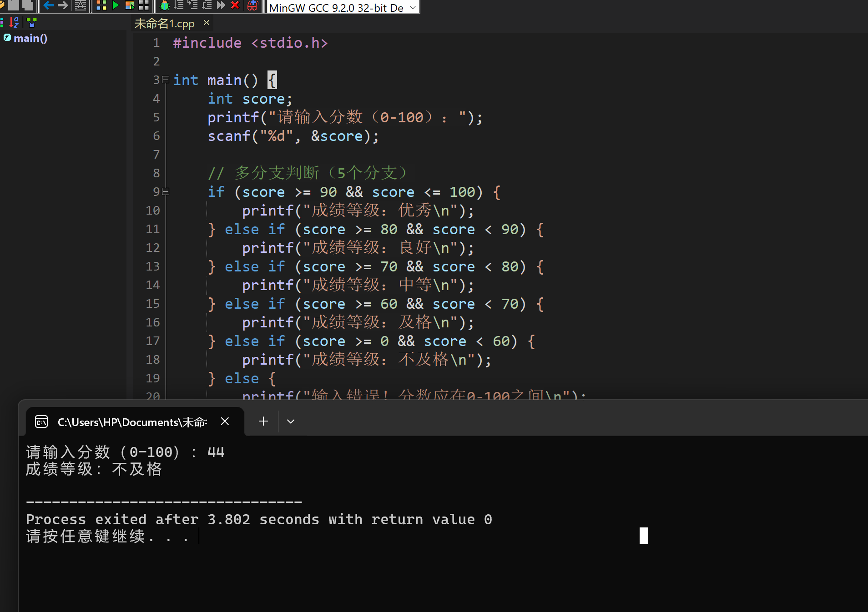868x612 pixels.
Task: Click the Rebuild All grid icon
Action: point(144,5)
